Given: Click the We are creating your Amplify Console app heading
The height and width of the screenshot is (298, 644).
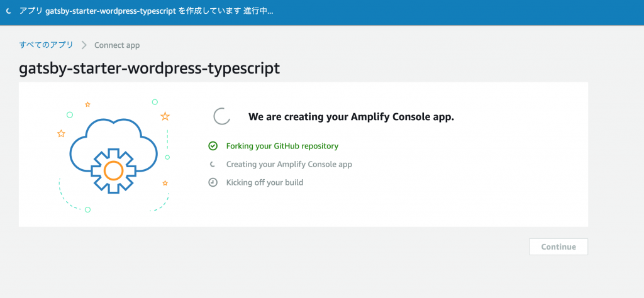Looking at the screenshot, I should (x=351, y=117).
